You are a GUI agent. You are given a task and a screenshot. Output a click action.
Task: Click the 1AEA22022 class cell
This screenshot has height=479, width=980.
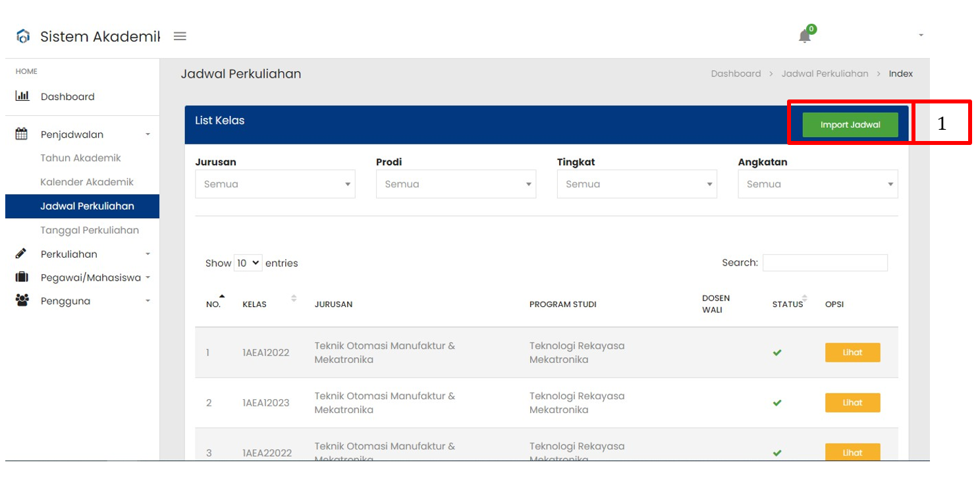pyautogui.click(x=267, y=453)
